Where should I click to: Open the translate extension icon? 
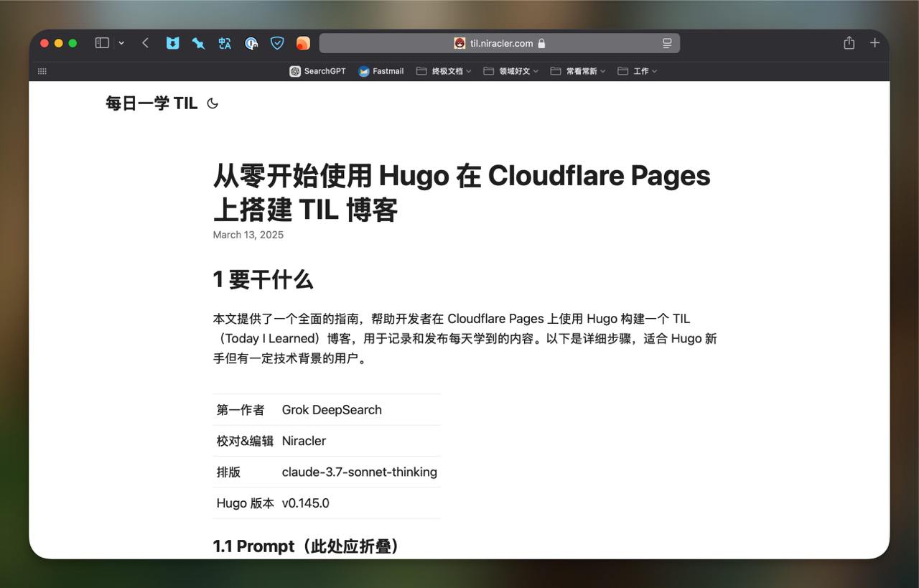pyautogui.click(x=225, y=43)
